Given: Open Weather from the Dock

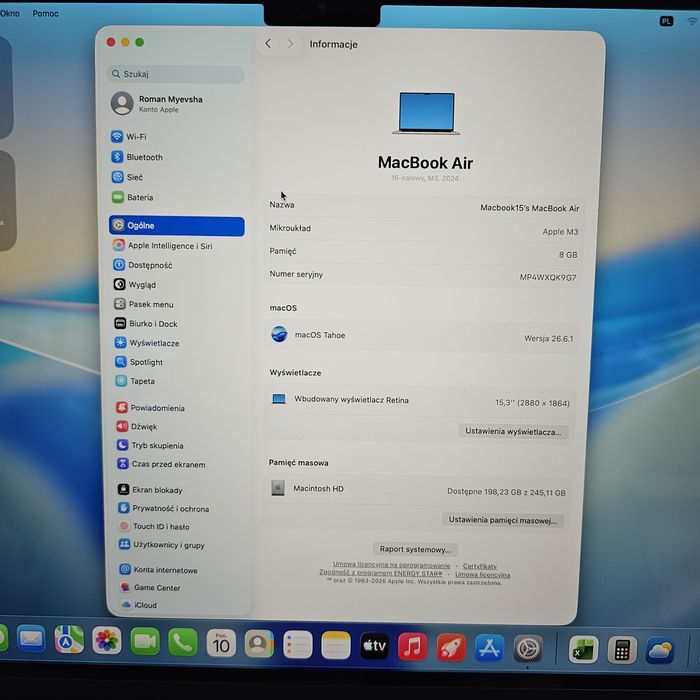Looking at the screenshot, I should click(x=660, y=650).
